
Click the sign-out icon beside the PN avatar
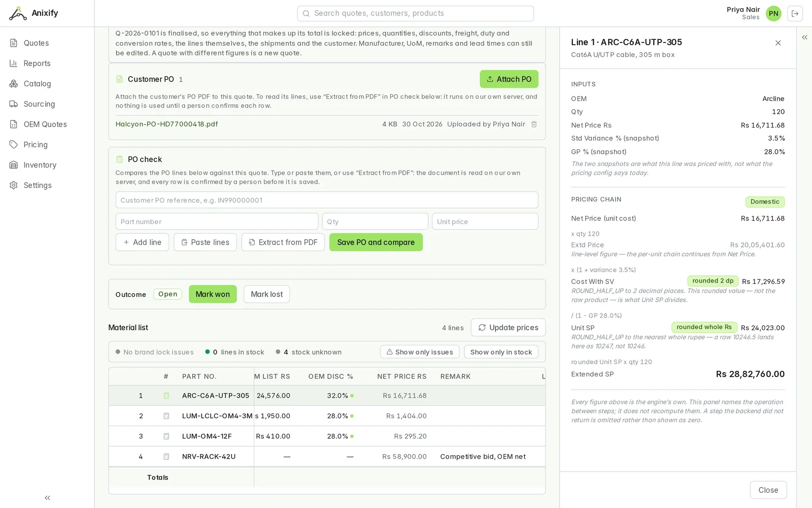[x=795, y=14]
